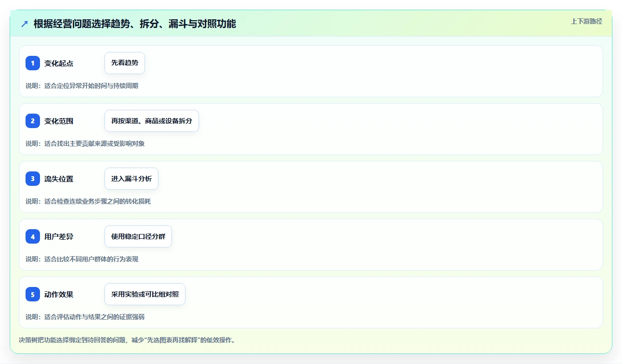Click note 适合评估动作与结果之间的证据强弱
Image resolution: width=622 pixels, height=364 pixels.
click(x=94, y=317)
